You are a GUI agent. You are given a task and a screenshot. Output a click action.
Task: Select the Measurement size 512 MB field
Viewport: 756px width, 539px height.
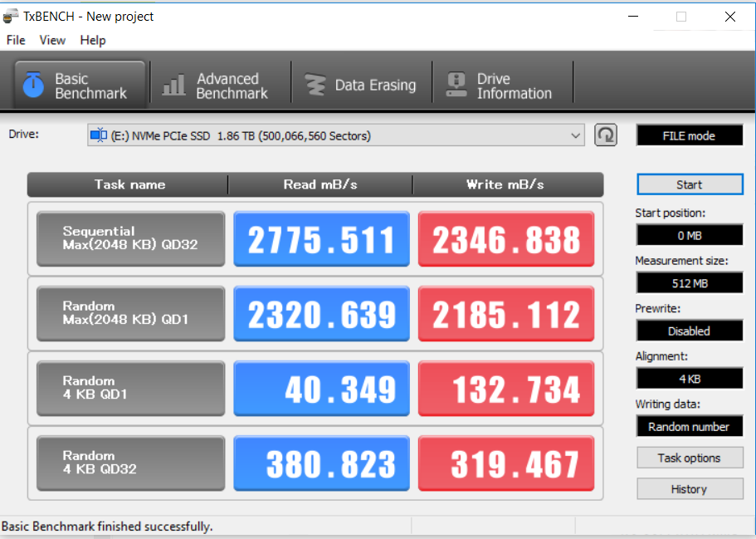(689, 283)
